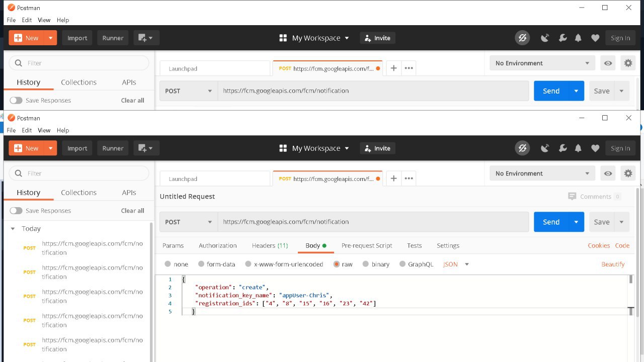The height and width of the screenshot is (362, 644).
Task: Click satellite capture icon in front window
Action: coord(545,148)
